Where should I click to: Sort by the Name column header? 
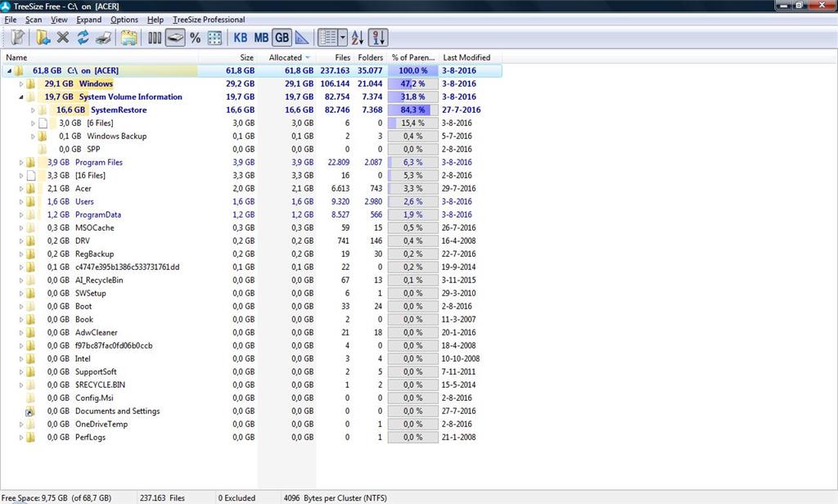pyautogui.click(x=101, y=57)
